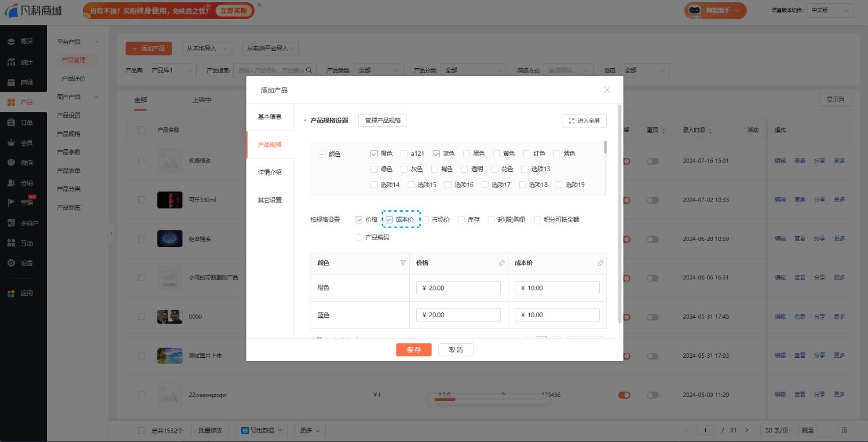Open the 概况 overview sidebar icon

(x=11, y=42)
